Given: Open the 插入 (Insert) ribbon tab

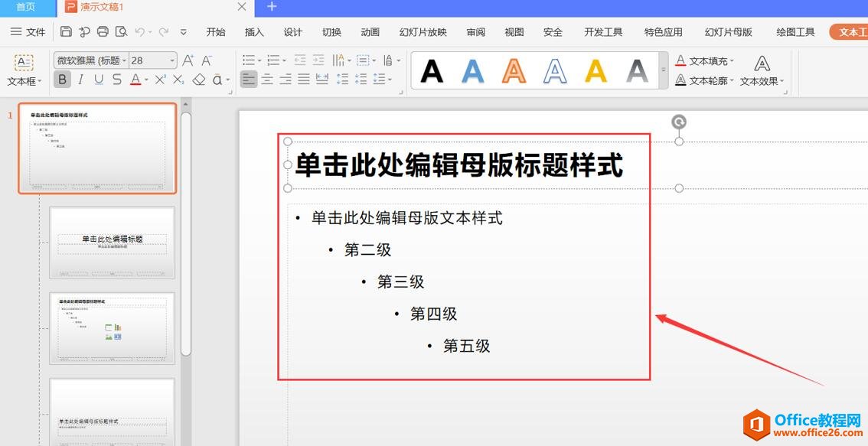Looking at the screenshot, I should point(255,32).
